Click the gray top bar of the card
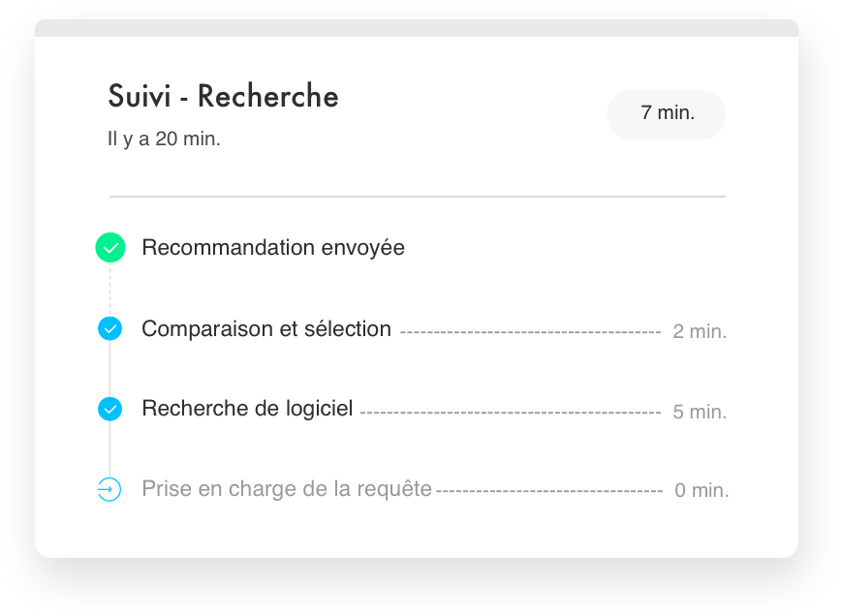This screenshot has width=841, height=616. 417,28
